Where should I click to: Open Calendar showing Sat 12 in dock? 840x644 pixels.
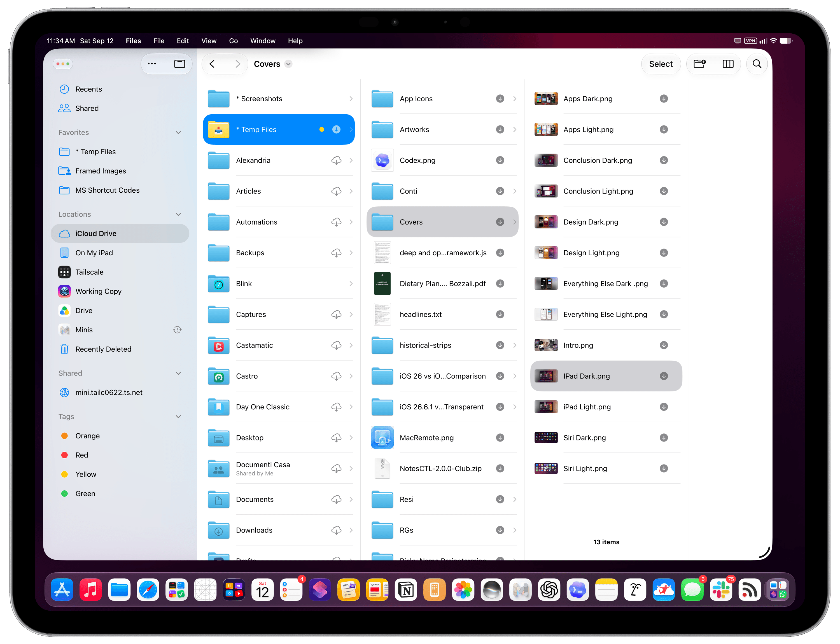263,590
